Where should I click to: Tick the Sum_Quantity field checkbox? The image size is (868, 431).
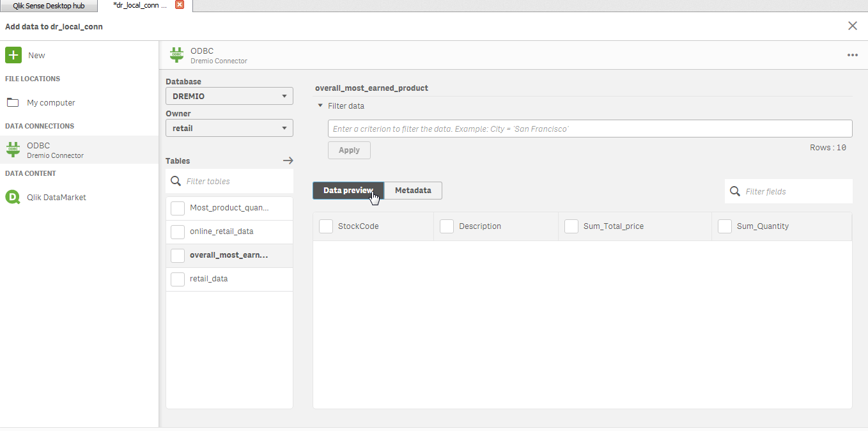coord(725,226)
